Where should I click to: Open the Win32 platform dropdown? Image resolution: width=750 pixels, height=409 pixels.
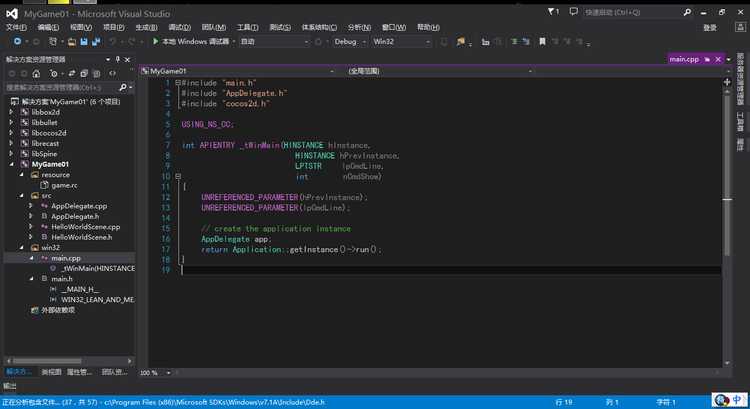pyautogui.click(x=401, y=42)
